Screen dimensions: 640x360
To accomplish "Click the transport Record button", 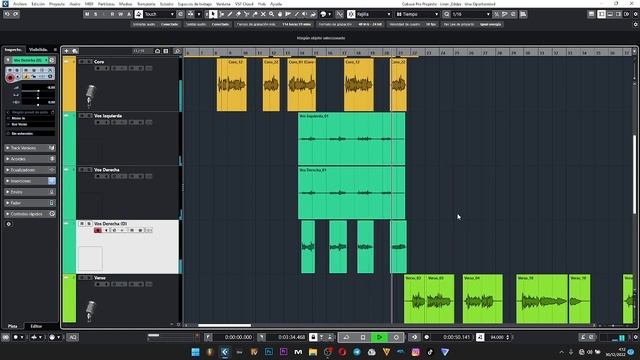I will tap(396, 337).
